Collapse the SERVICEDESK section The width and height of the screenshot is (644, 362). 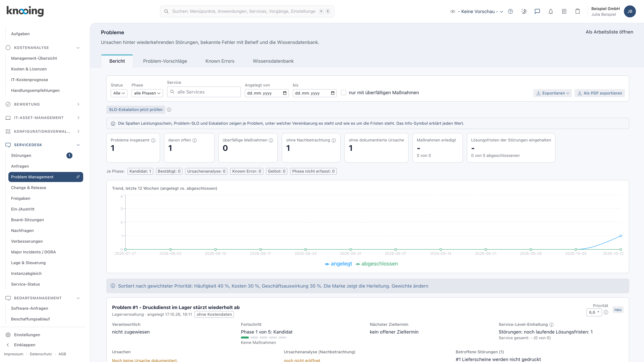pyautogui.click(x=78, y=145)
